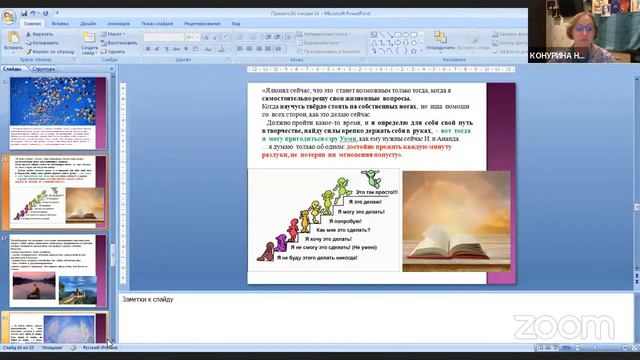
Task: Save presentation with Quick Access floppy icon
Action: point(24,13)
